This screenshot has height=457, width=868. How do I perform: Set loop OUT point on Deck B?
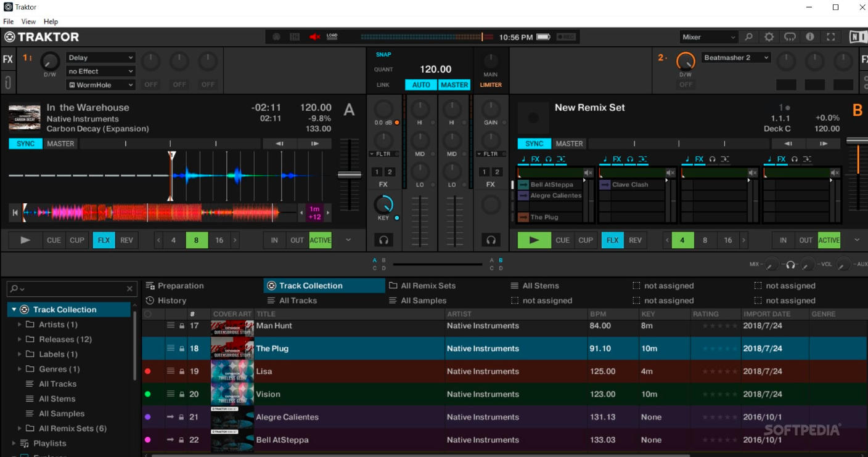[x=806, y=240]
